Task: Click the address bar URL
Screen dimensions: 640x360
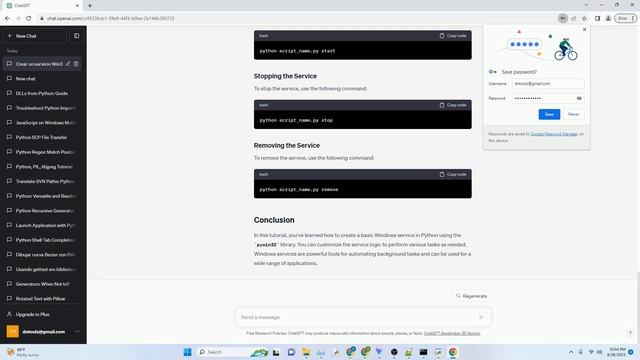Action: (x=111, y=18)
